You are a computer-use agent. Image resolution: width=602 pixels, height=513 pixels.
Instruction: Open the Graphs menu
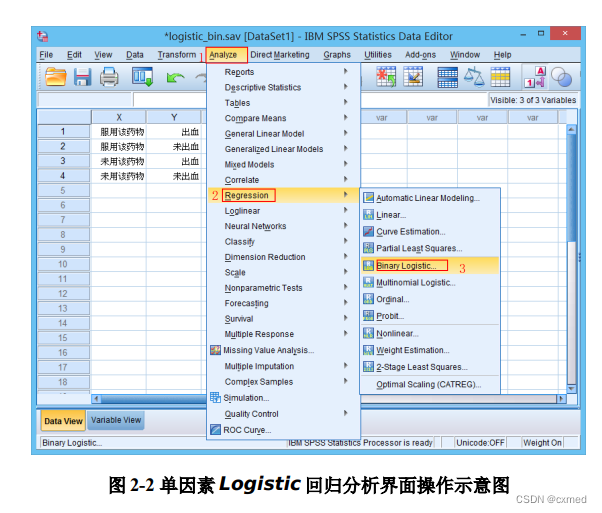(x=337, y=55)
